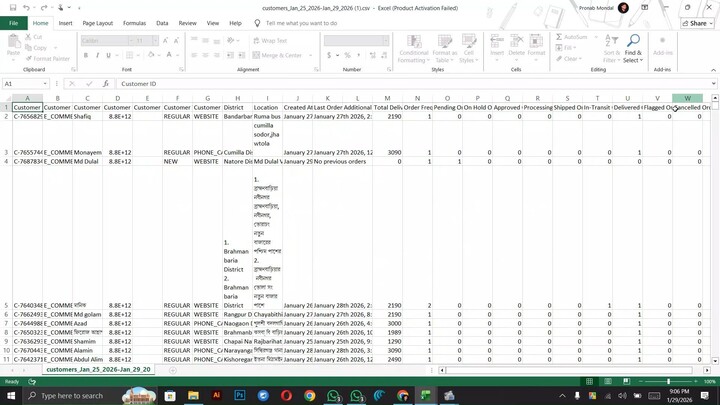Open the Font name dropdown
The width and height of the screenshot is (720, 405).
click(x=131, y=41)
